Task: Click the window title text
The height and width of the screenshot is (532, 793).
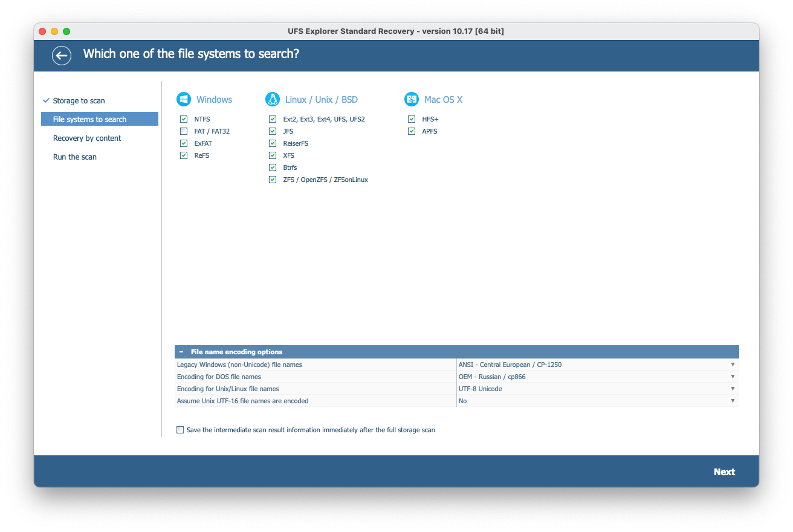Action: (x=396, y=31)
